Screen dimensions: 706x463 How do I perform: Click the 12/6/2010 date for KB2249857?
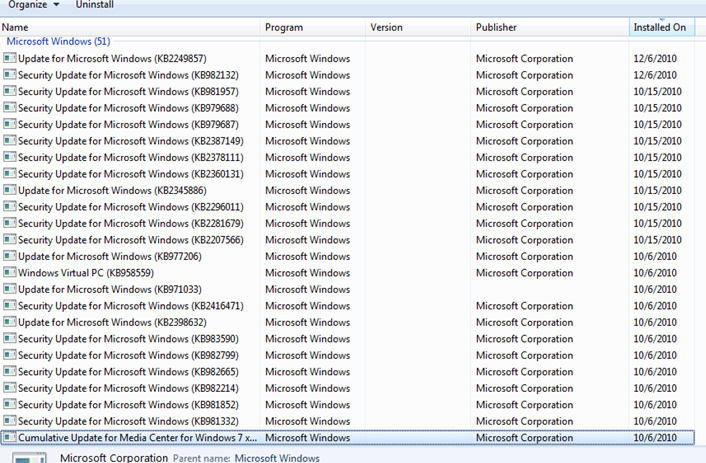655,59
